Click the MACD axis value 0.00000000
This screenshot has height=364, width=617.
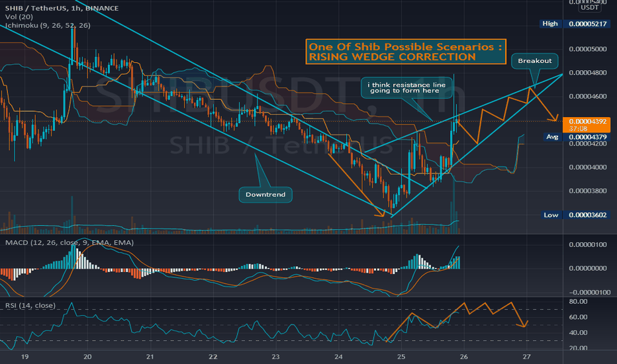[x=588, y=269]
